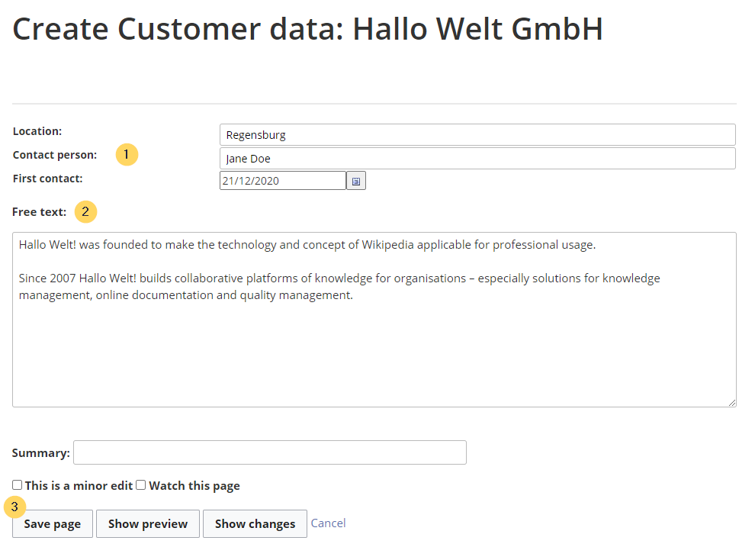Open the calendar date picker icon

[356, 181]
